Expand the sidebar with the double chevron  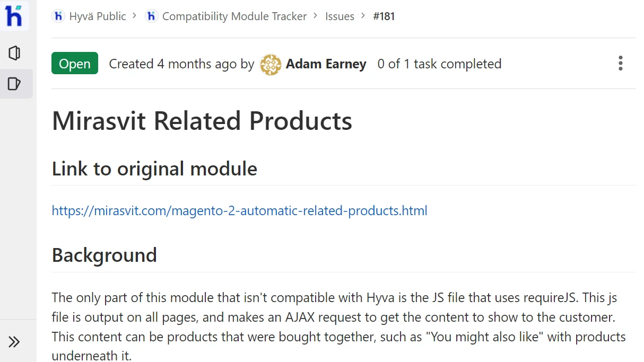tap(14, 342)
